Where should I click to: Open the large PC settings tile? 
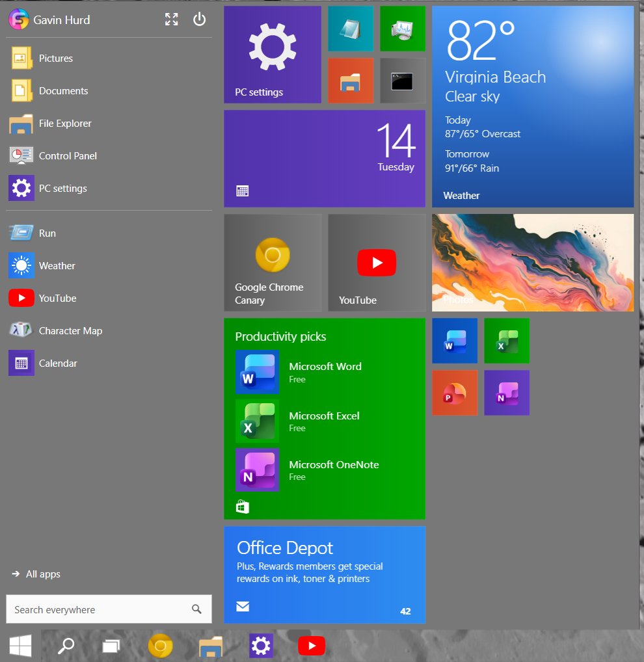pyautogui.click(x=273, y=55)
